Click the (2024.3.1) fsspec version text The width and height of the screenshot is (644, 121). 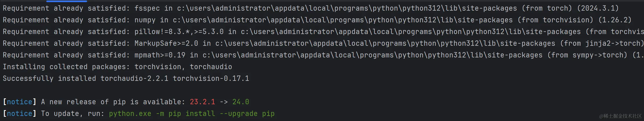[x=598, y=8]
